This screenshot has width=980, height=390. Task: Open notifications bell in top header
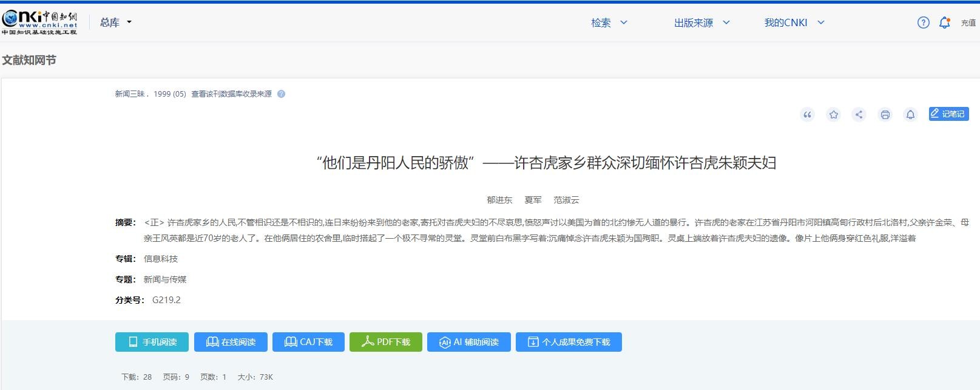(944, 22)
